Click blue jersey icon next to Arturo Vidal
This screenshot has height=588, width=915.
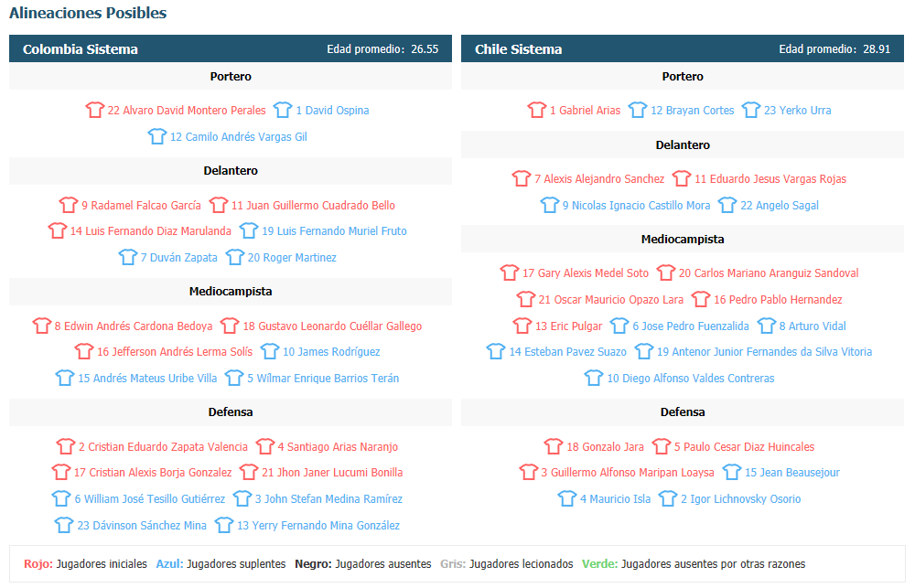point(766,326)
